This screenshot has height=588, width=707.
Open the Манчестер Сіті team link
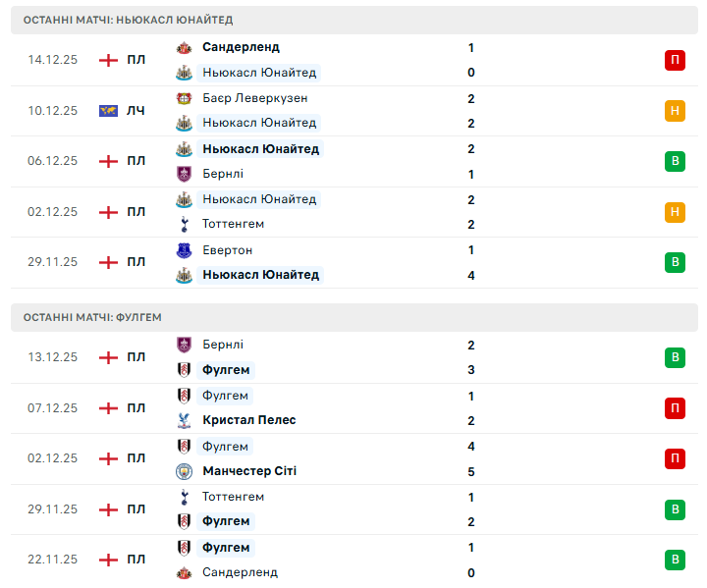pos(249,471)
